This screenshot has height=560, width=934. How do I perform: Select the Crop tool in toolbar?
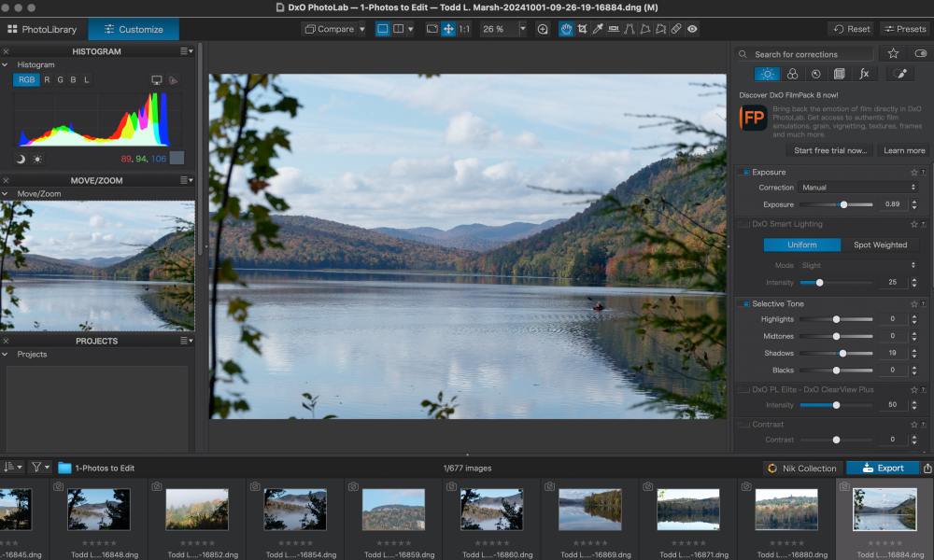coord(582,29)
